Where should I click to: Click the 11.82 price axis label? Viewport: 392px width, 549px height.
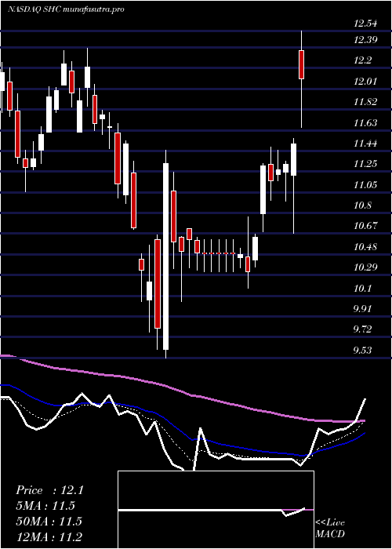pos(365,102)
